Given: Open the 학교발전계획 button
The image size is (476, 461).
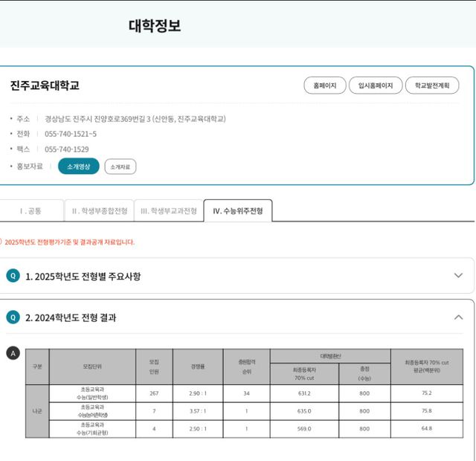Looking at the screenshot, I should click(432, 86).
